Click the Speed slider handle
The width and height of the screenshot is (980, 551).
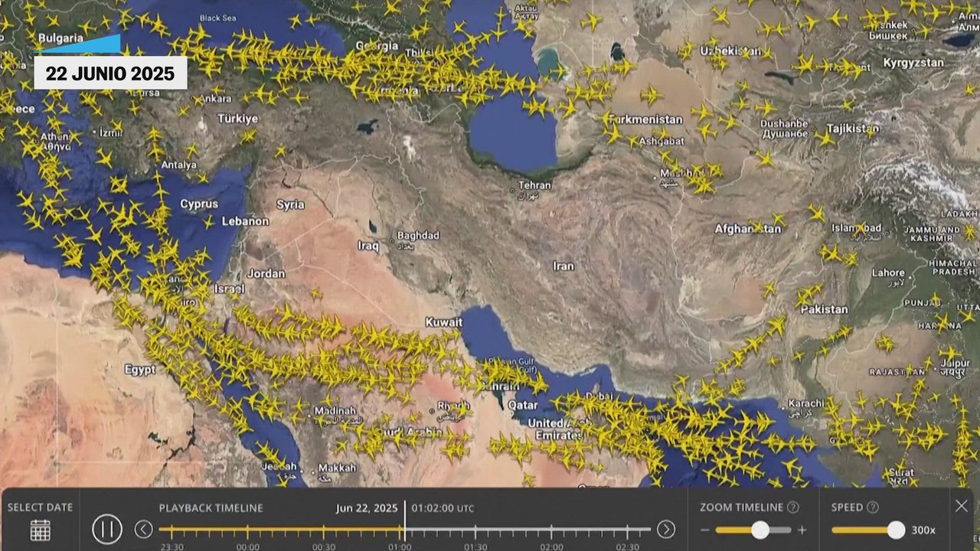pyautogui.click(x=896, y=530)
